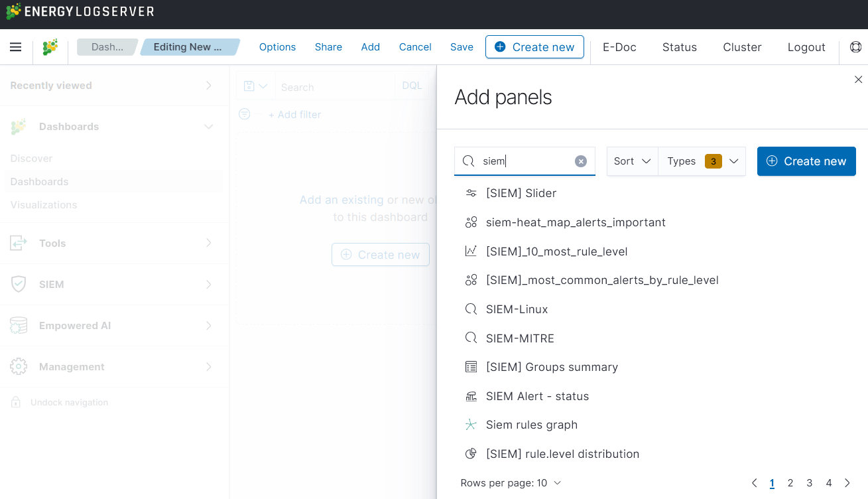Click the SIEM shield icon in sidebar
Image resolution: width=868 pixels, height=499 pixels.
click(19, 285)
